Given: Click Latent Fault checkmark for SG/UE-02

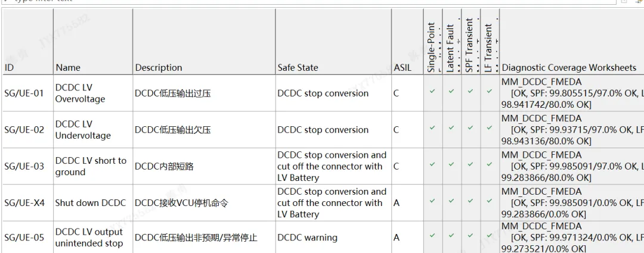Looking at the screenshot, I should pyautogui.click(x=451, y=127).
